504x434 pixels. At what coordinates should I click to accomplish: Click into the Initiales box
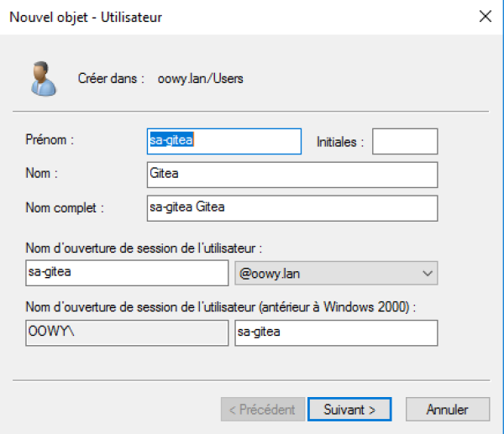click(405, 141)
